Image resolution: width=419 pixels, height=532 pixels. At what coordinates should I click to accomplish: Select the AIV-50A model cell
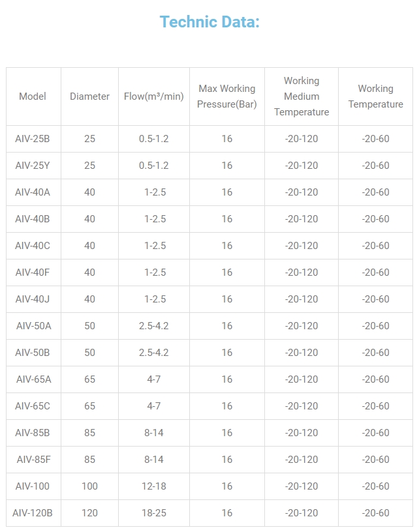tap(33, 326)
